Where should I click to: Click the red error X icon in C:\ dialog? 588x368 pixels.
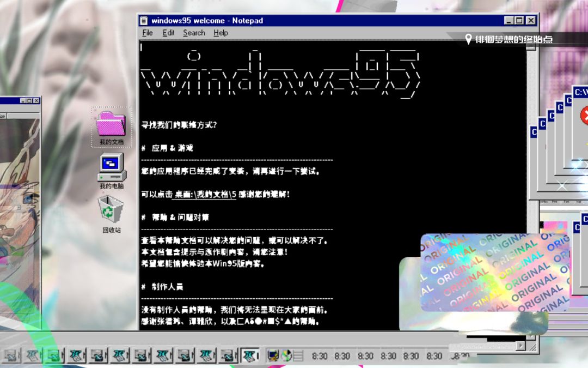[x=584, y=115]
